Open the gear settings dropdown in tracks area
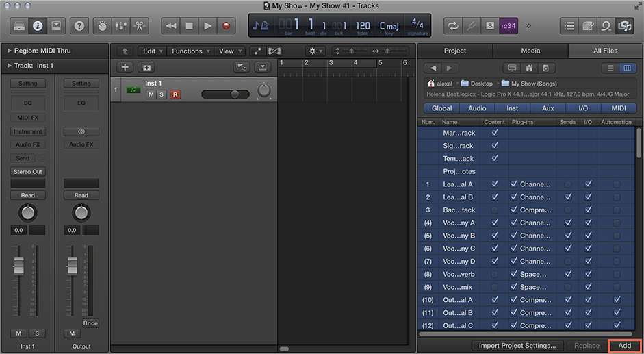The image size is (644, 354). 315,51
